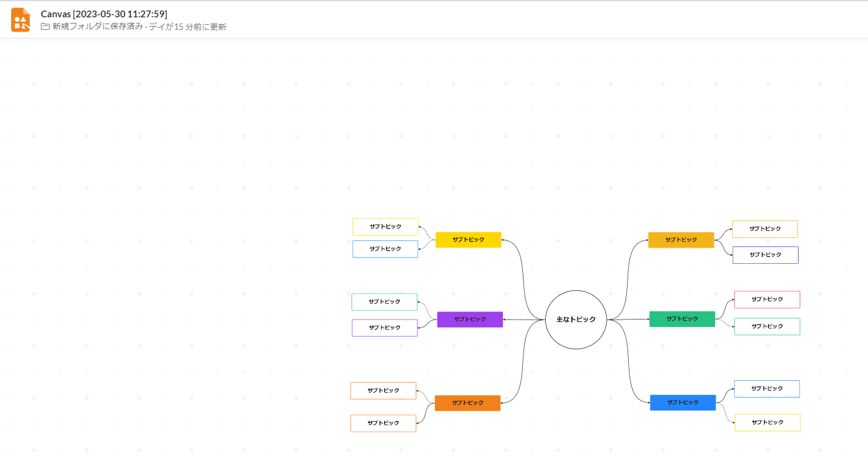
Task: Click the pink-outlined サブトピック child node
Action: click(767, 300)
